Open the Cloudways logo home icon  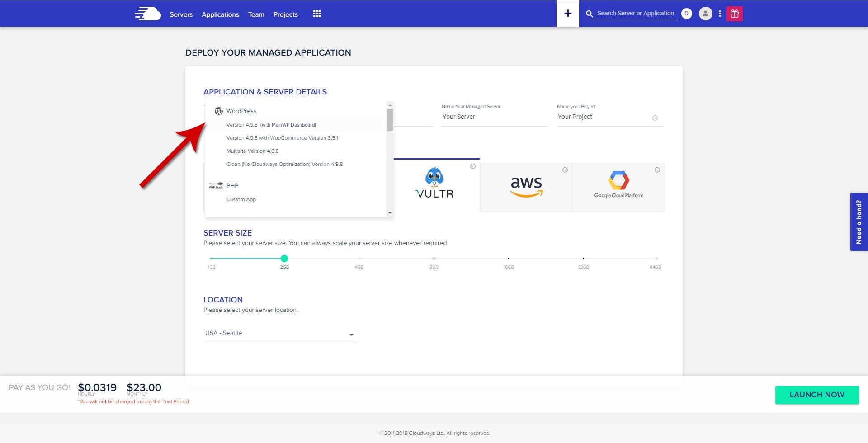tap(147, 14)
